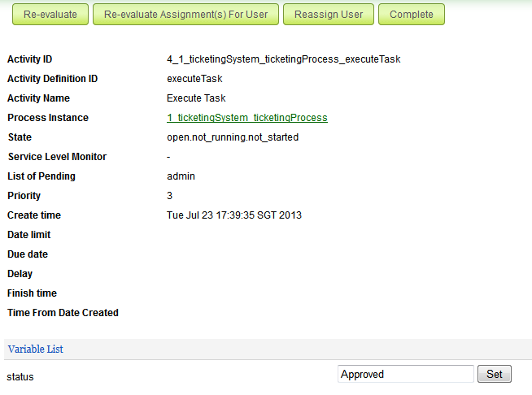Click the Time From Date Created label

tap(63, 313)
